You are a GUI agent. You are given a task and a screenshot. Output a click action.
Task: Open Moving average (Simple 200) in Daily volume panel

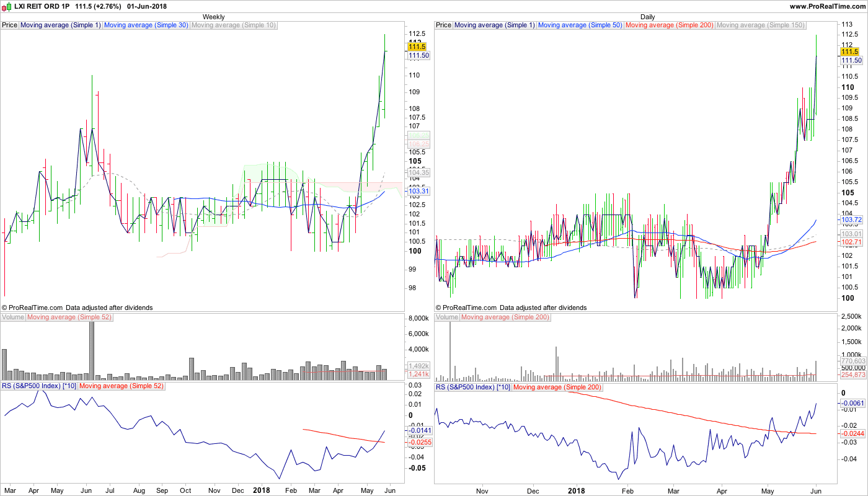pyautogui.click(x=506, y=317)
